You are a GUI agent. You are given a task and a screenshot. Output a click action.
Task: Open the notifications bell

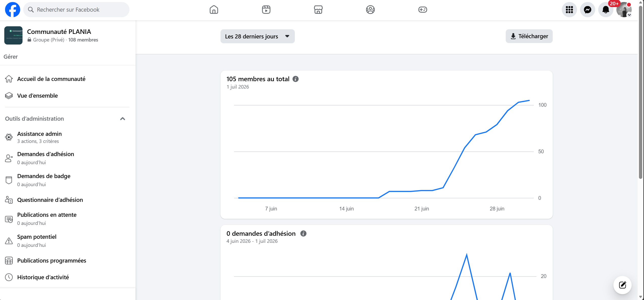[606, 10]
